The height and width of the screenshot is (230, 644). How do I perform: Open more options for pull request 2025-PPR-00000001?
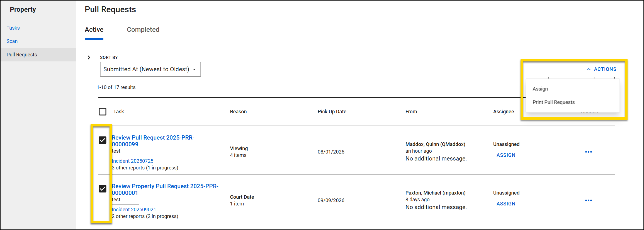[x=588, y=200]
